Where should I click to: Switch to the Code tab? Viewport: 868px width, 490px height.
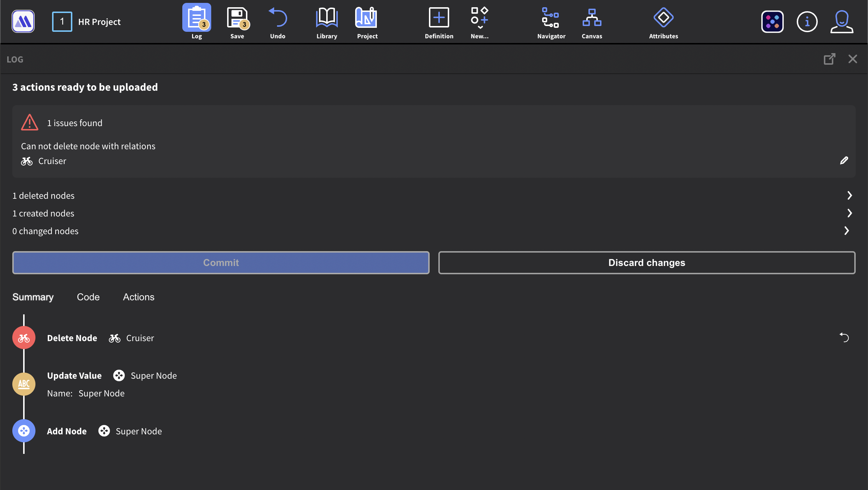[88, 297]
